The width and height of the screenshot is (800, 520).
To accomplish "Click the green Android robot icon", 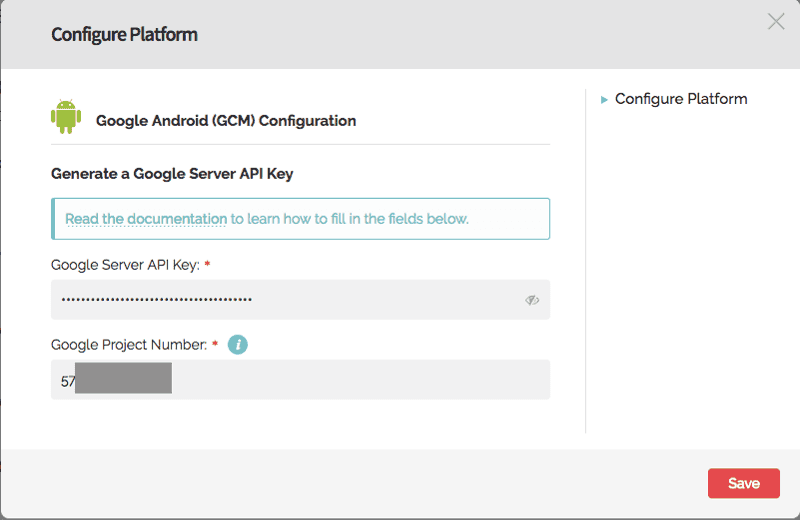I will pyautogui.click(x=66, y=117).
